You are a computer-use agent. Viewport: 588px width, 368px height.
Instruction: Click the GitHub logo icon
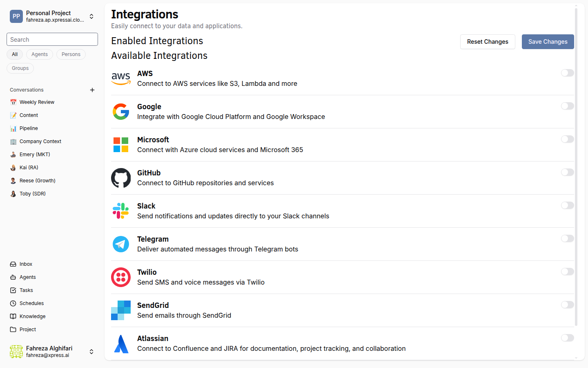121,178
